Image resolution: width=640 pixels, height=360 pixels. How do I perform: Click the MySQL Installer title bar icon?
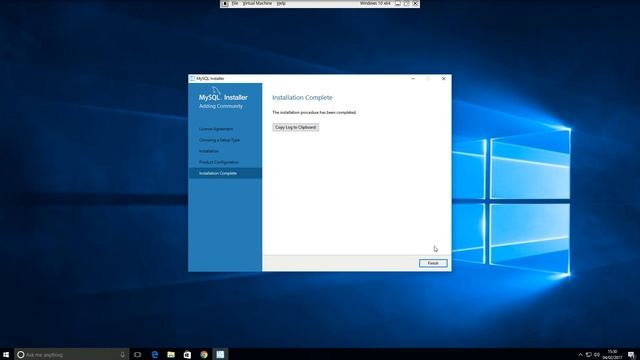tap(192, 78)
